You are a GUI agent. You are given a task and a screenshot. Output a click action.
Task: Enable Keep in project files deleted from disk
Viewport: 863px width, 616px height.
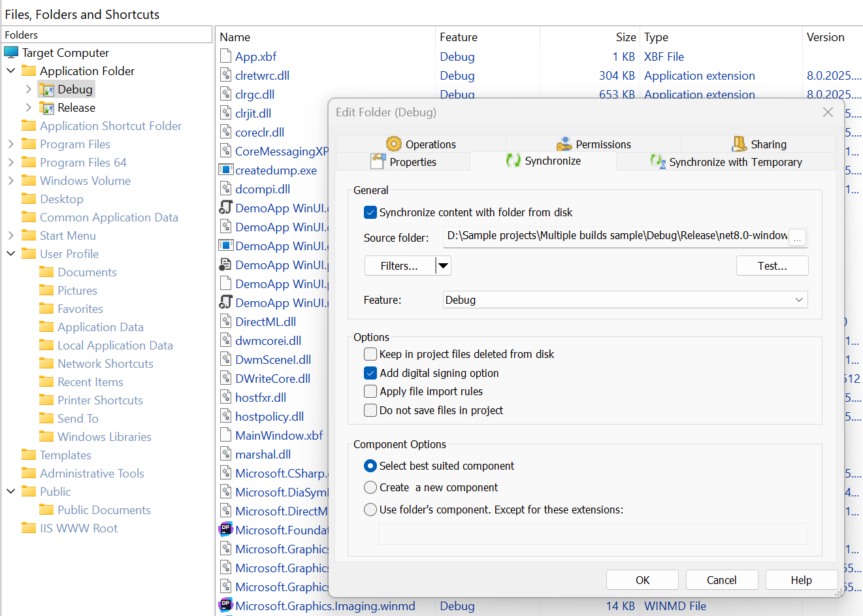(x=370, y=354)
